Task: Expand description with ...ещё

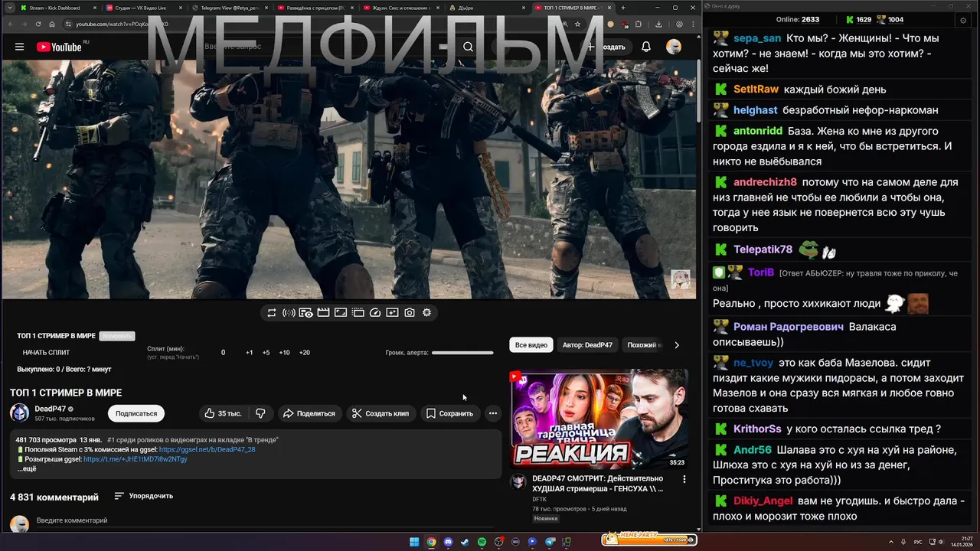Action: (x=27, y=468)
